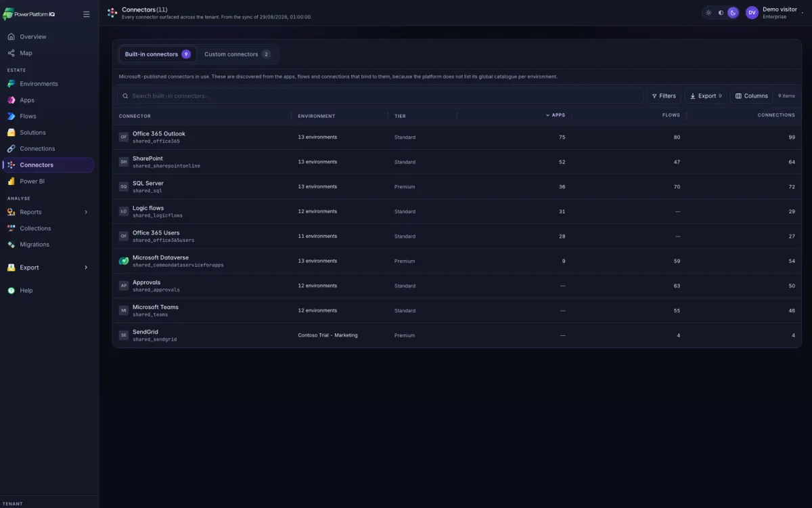Screen dimensions: 812x508
Task: Click SQL Server apps count 36
Action: (x=562, y=186)
